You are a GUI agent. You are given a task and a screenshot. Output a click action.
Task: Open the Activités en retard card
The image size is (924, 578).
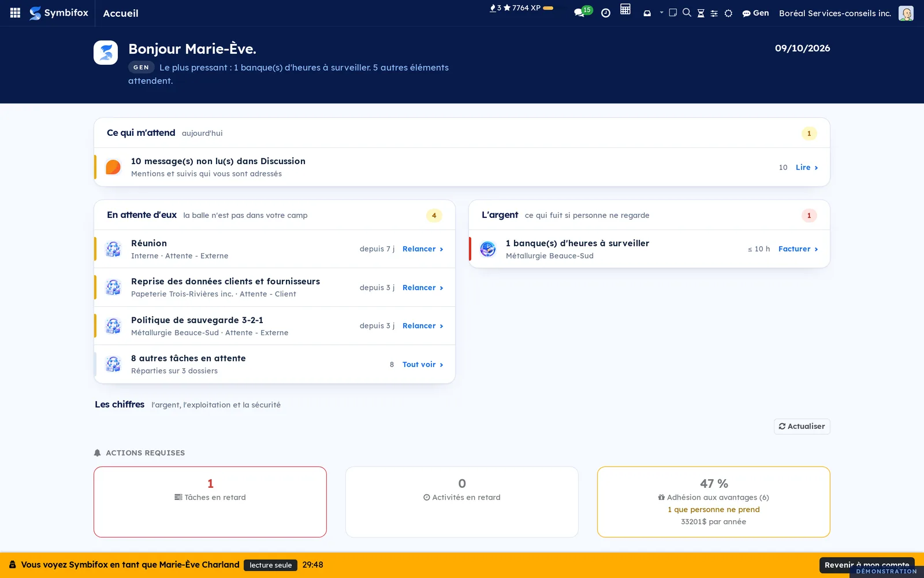[x=462, y=502]
